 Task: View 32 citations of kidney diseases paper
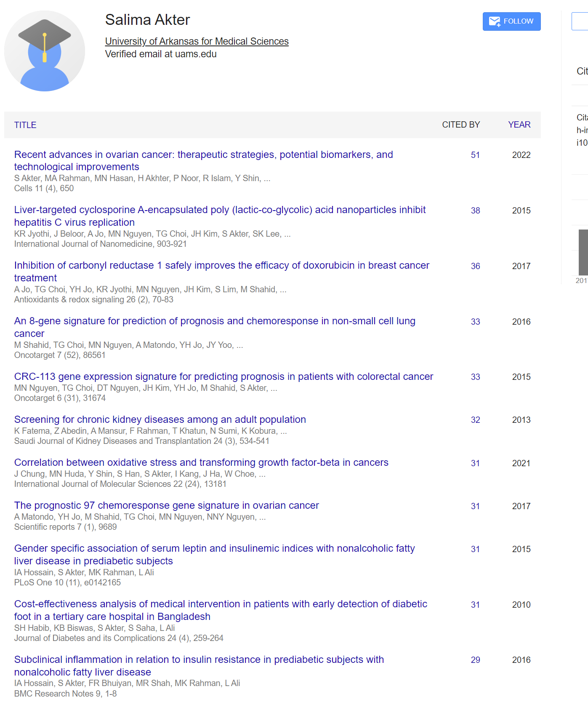click(x=475, y=420)
